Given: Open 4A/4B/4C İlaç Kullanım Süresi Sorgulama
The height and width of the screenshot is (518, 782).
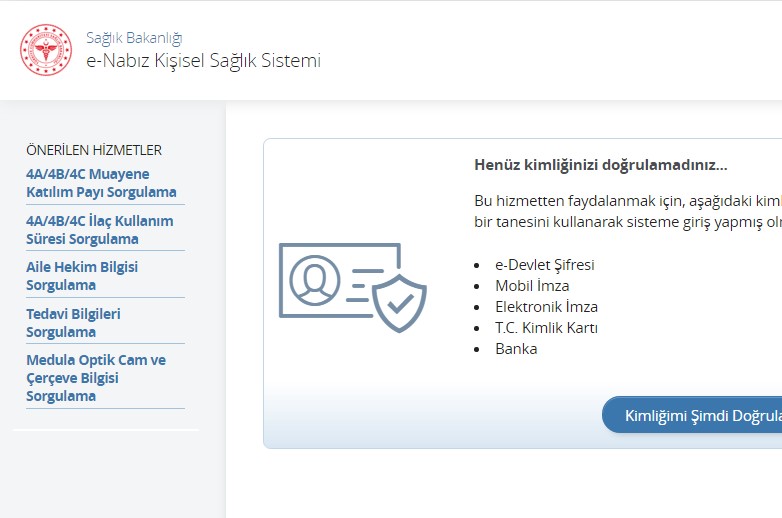Looking at the screenshot, I should pos(100,230).
